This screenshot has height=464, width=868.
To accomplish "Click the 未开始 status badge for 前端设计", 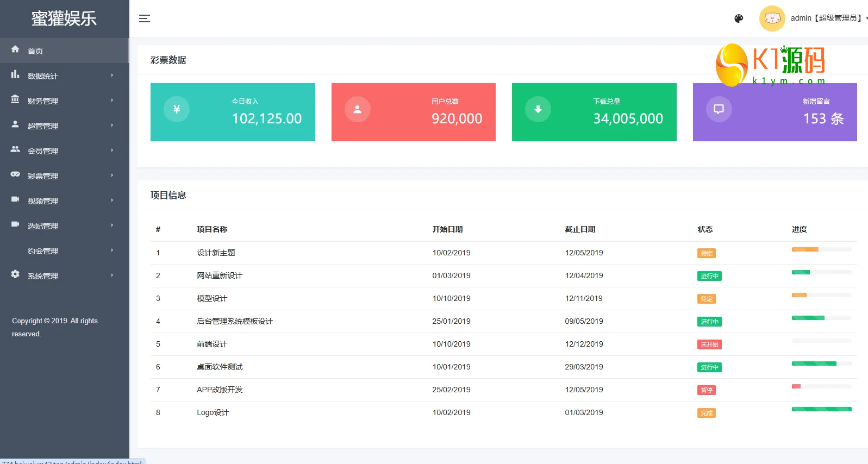I will tap(709, 344).
